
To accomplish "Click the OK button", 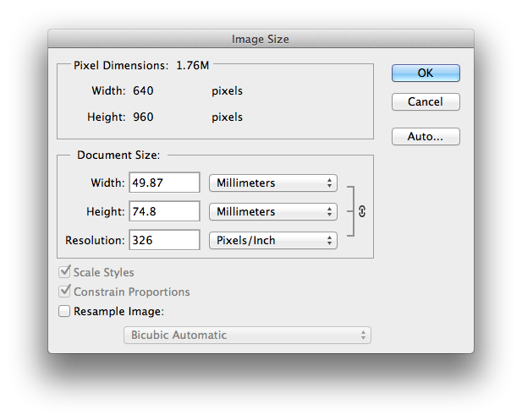I will pyautogui.click(x=426, y=74).
